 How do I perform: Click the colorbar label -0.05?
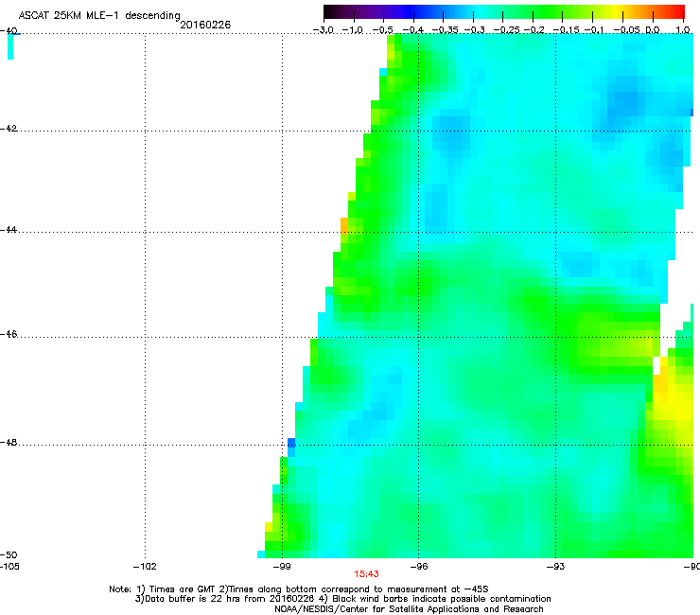(627, 30)
